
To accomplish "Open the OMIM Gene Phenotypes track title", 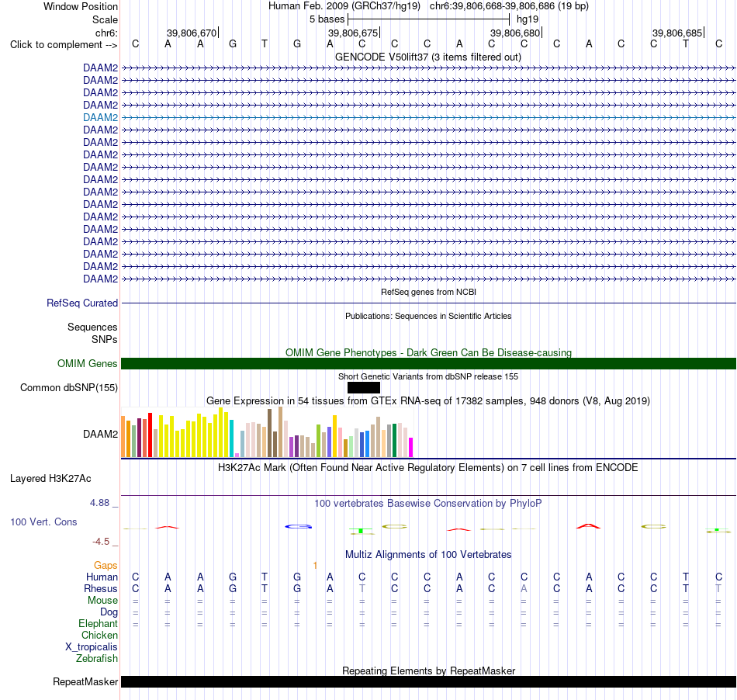I will click(429, 352).
